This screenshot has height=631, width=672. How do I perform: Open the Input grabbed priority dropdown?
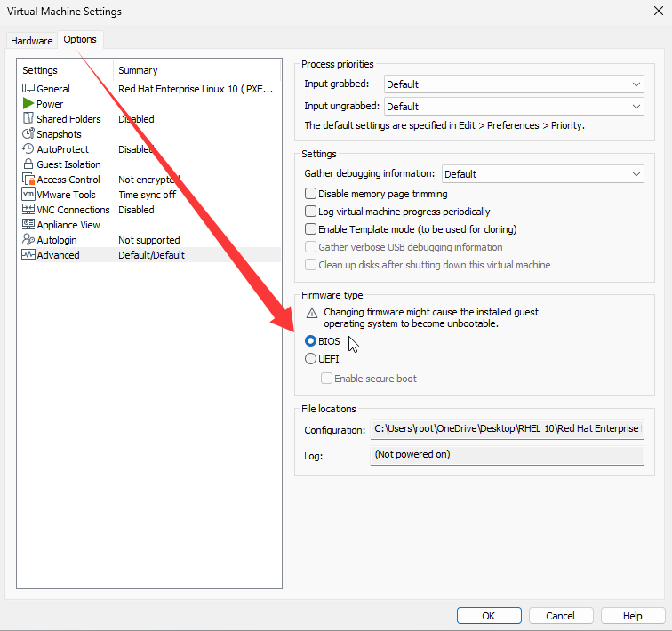click(513, 84)
